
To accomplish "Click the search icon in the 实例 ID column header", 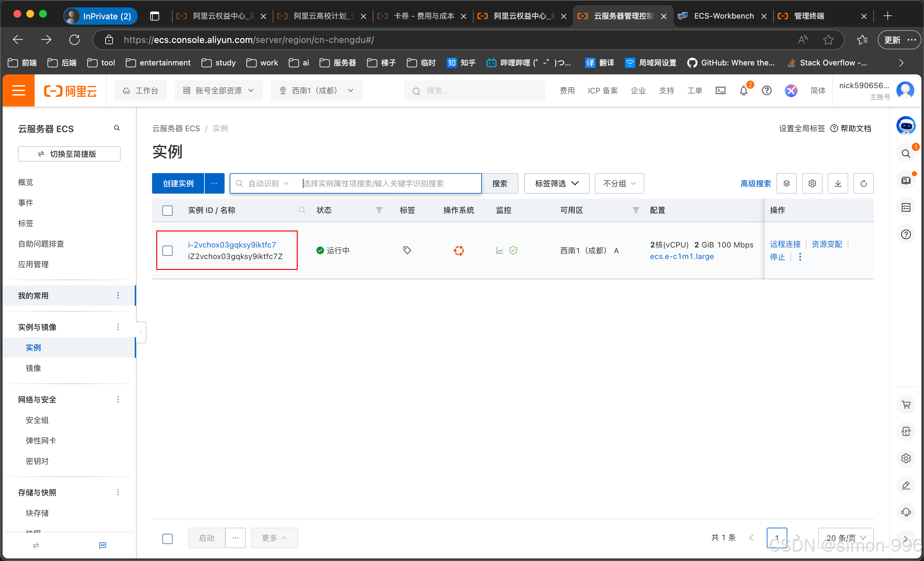I will pos(302,210).
